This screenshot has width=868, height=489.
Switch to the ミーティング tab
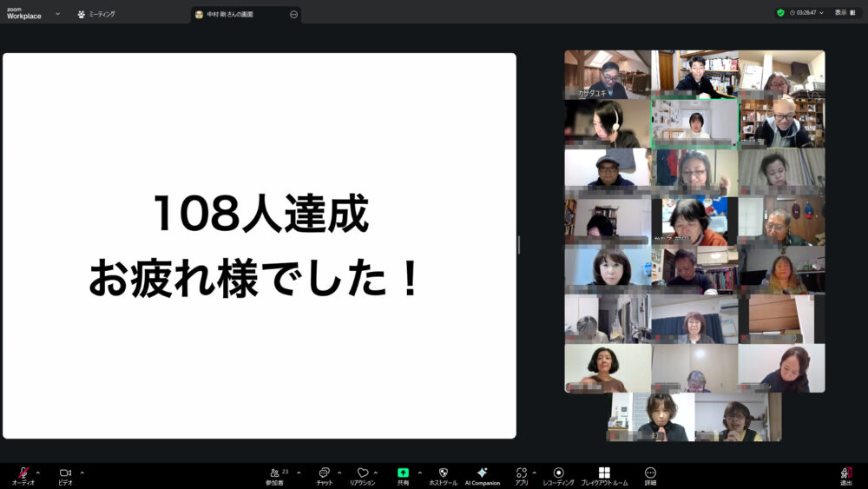click(96, 14)
